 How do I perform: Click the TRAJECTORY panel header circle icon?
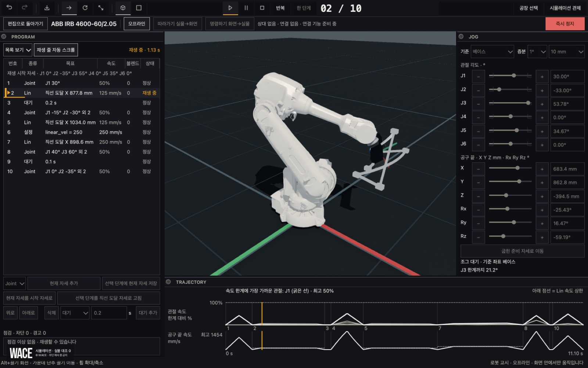(x=168, y=282)
